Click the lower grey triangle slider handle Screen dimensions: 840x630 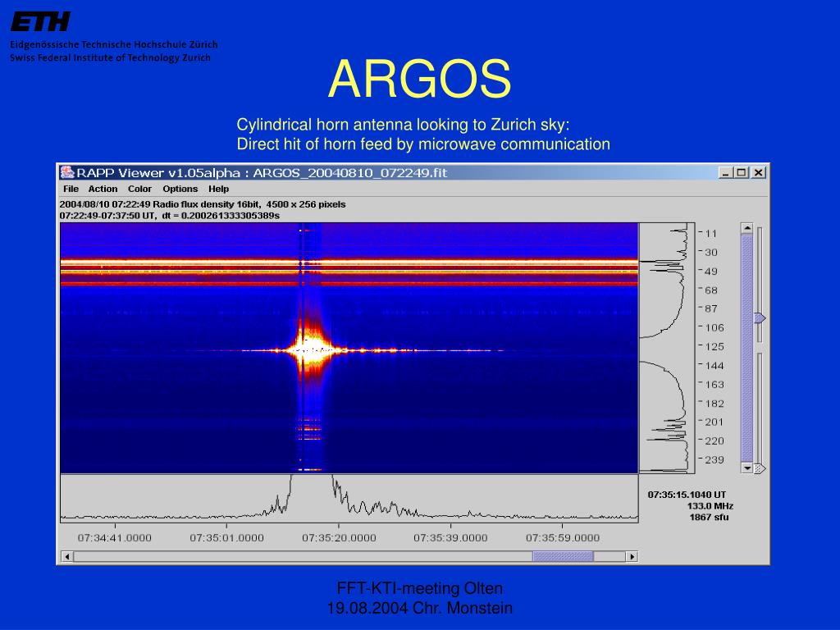click(x=760, y=468)
